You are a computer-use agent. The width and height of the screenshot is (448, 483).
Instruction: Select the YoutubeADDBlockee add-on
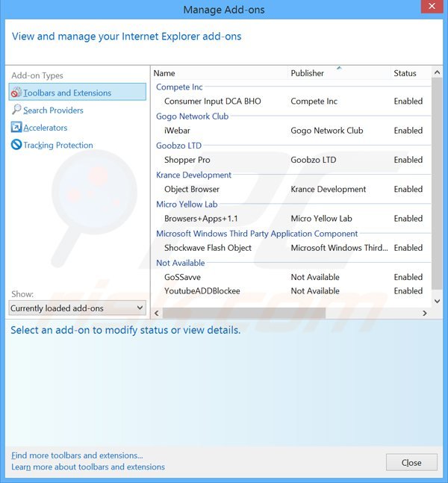point(202,291)
